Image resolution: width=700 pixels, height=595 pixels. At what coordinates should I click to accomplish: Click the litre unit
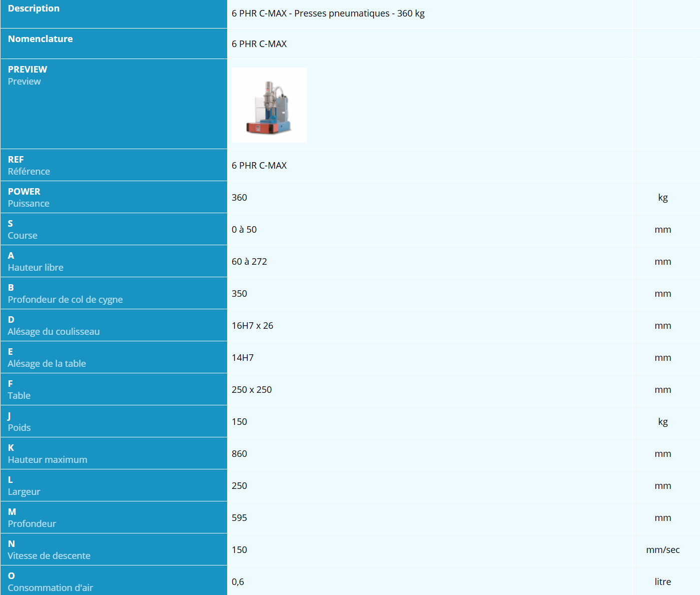pyautogui.click(x=663, y=582)
